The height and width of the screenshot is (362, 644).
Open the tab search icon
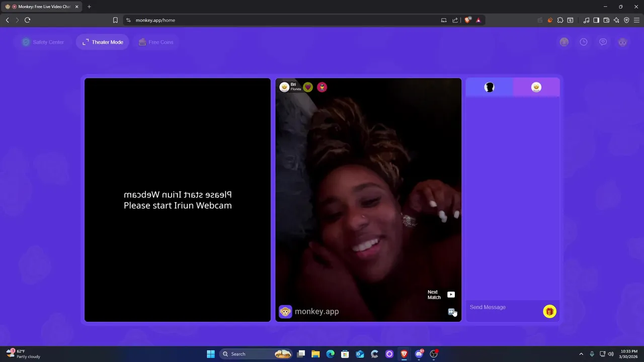(570, 20)
